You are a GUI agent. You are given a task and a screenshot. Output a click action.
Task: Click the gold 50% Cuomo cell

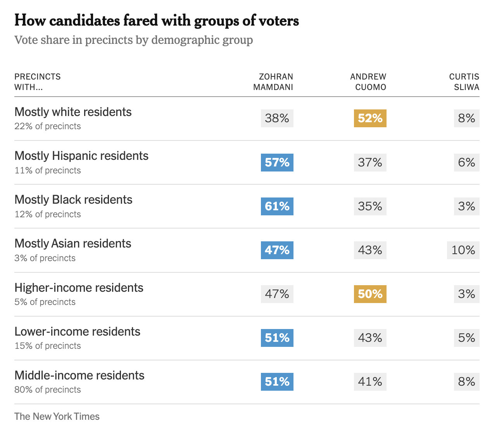tap(370, 294)
